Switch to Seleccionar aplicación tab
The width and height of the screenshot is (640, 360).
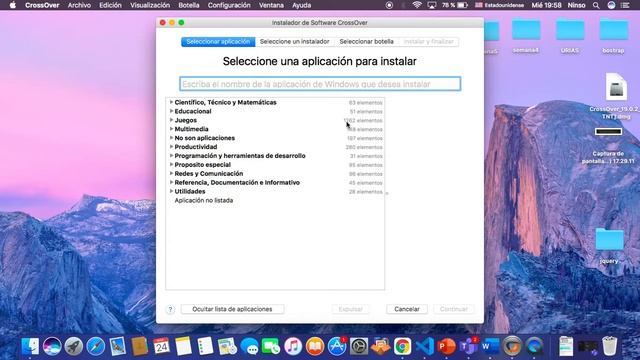pyautogui.click(x=218, y=42)
